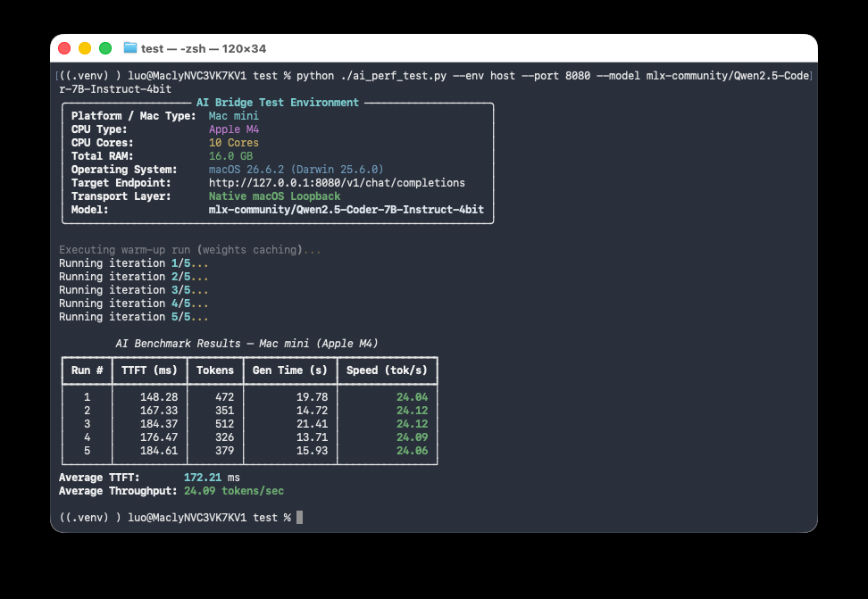Click the 'Operating System:' label
Image resolution: width=868 pixels, height=599 pixels.
(124, 170)
